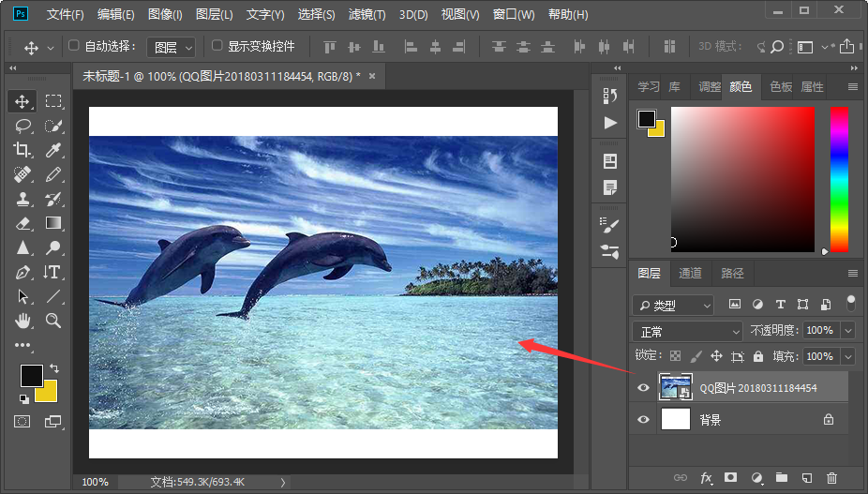This screenshot has width=868, height=494.
Task: Open the 滤镜(T) menu
Action: pyautogui.click(x=367, y=14)
